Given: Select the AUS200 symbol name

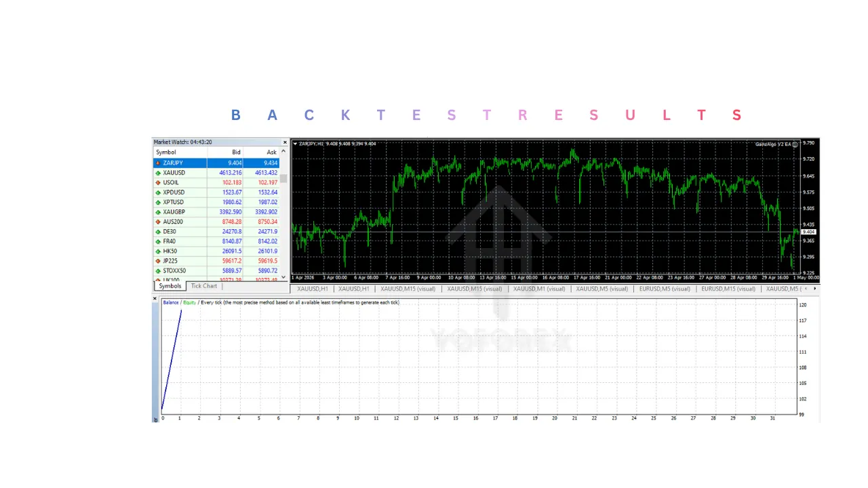Looking at the screenshot, I should pyautogui.click(x=173, y=222).
